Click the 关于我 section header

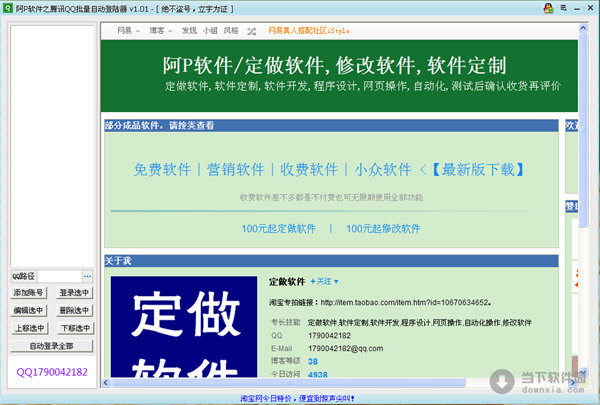(331, 261)
